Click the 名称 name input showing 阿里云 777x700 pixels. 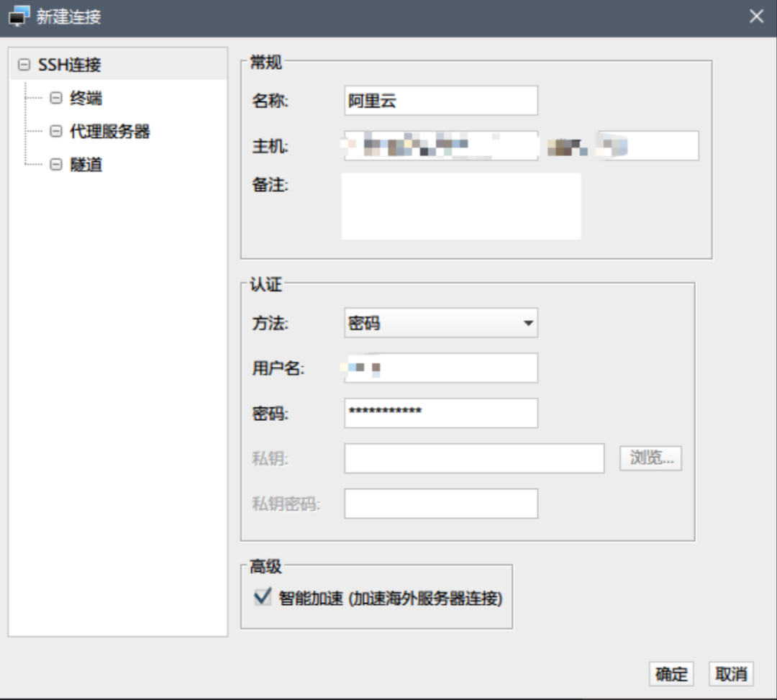tap(440, 101)
